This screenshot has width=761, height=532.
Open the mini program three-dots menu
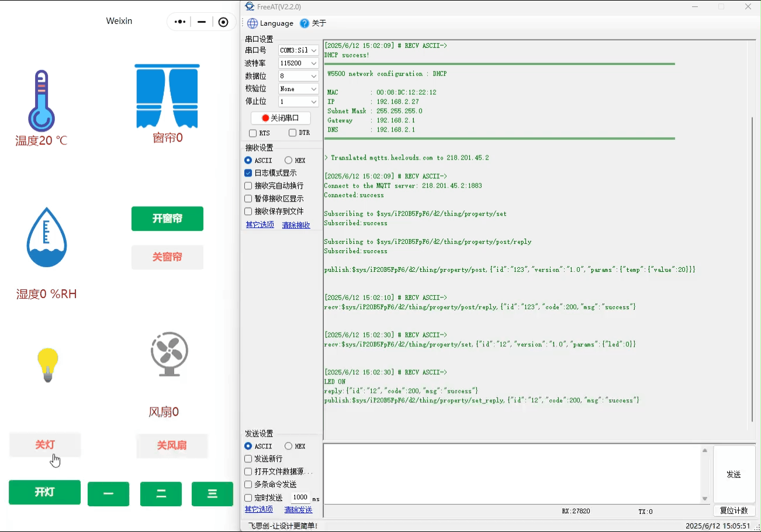point(180,22)
